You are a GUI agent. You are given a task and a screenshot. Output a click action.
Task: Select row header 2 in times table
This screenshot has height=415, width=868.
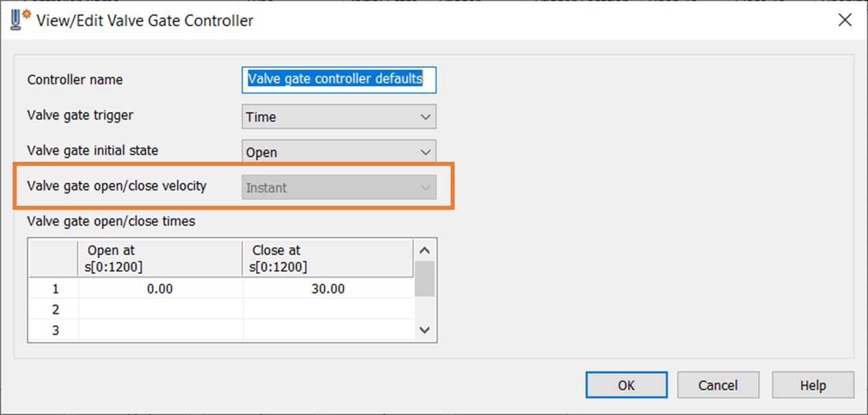coord(55,310)
